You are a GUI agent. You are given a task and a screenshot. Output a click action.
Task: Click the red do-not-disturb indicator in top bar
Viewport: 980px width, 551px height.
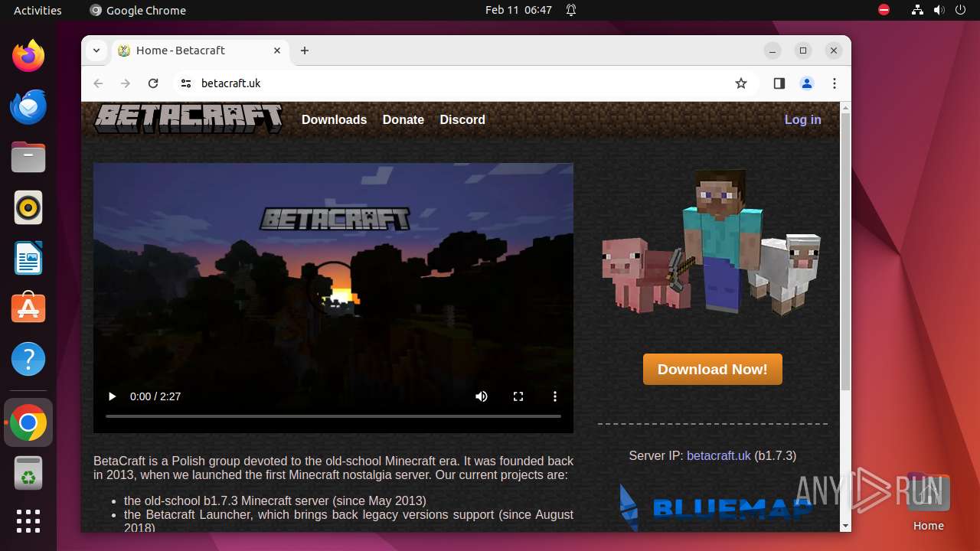[x=884, y=10]
